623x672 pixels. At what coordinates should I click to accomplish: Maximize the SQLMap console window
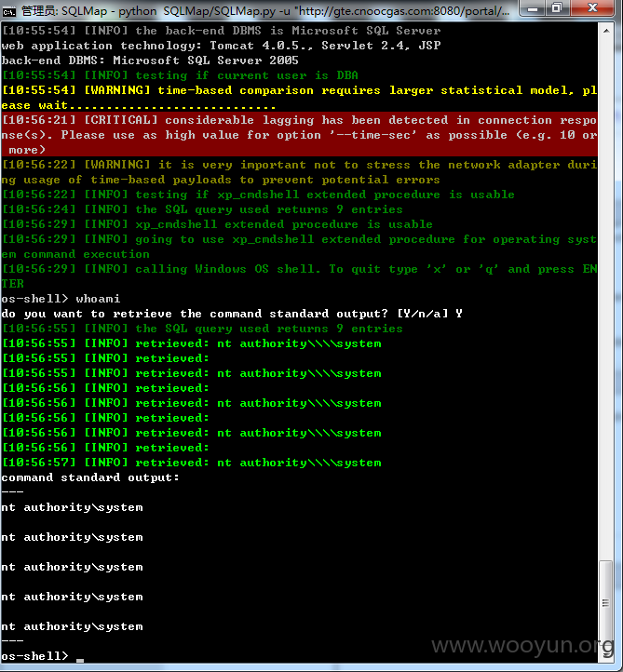pos(557,8)
